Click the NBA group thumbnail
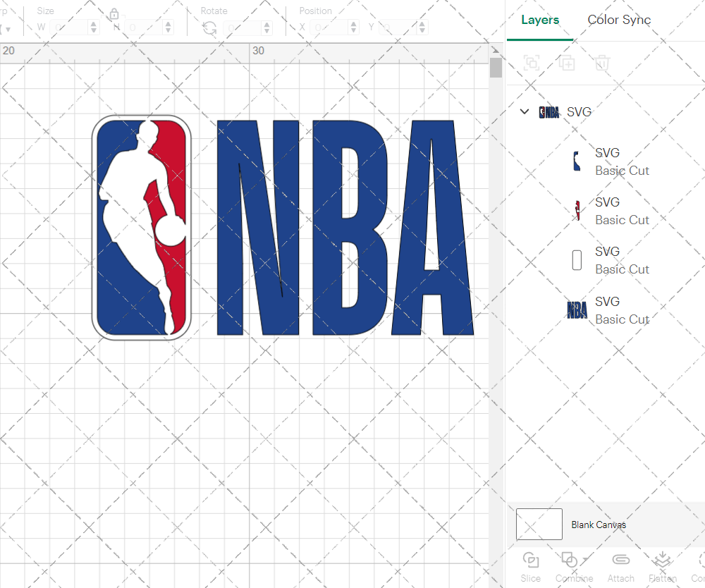705x588 pixels. (x=549, y=112)
